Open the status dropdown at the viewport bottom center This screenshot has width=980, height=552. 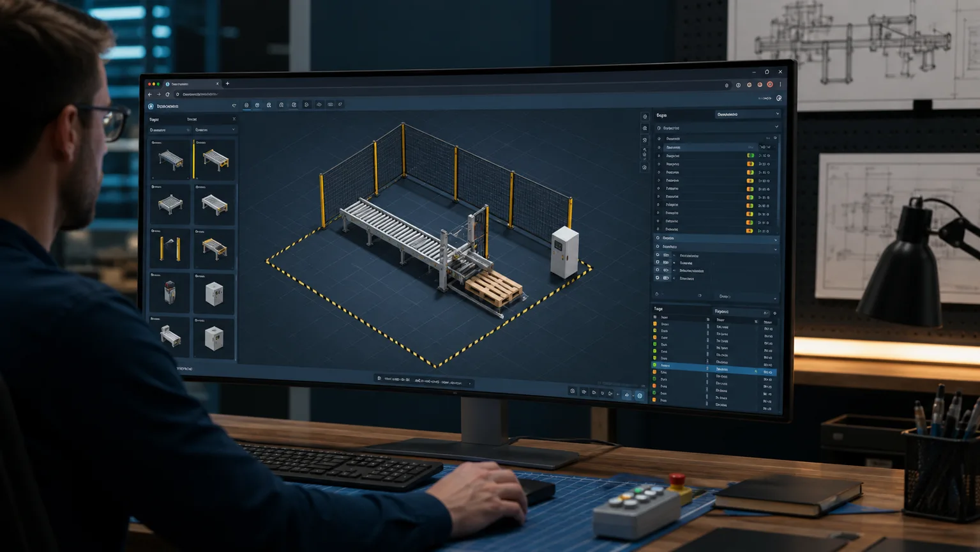coord(424,381)
